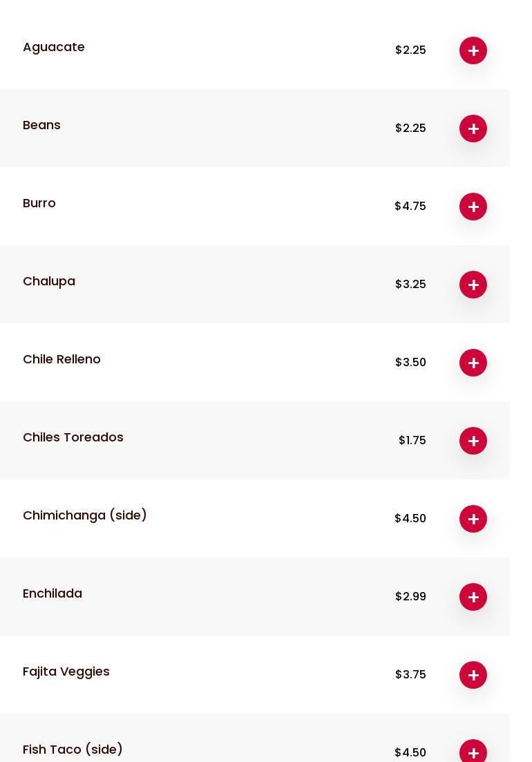Add Fish Taco (side) to cart

[473, 752]
